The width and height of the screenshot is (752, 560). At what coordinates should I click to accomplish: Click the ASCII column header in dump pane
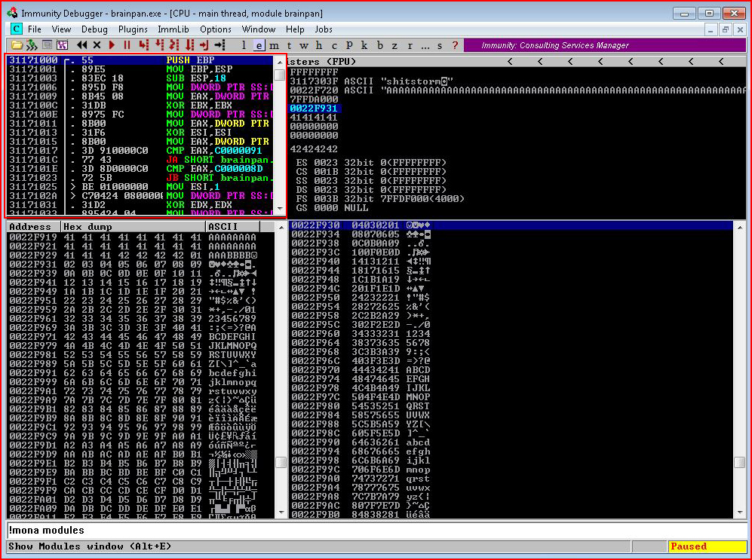click(232, 227)
